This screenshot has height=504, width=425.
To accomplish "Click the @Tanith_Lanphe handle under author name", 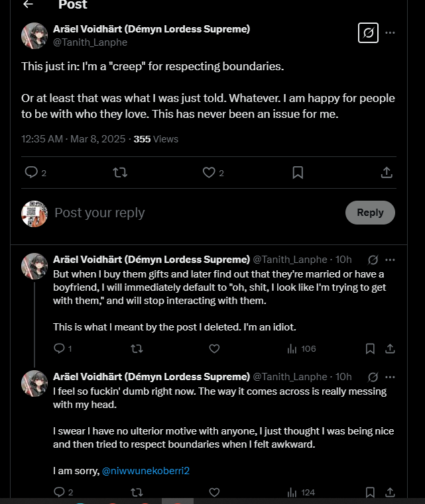I will coord(90,42).
